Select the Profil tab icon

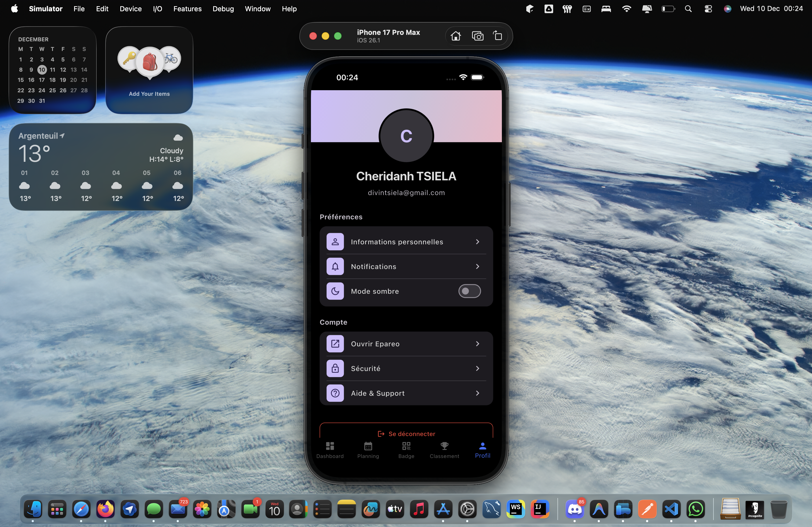click(x=483, y=446)
